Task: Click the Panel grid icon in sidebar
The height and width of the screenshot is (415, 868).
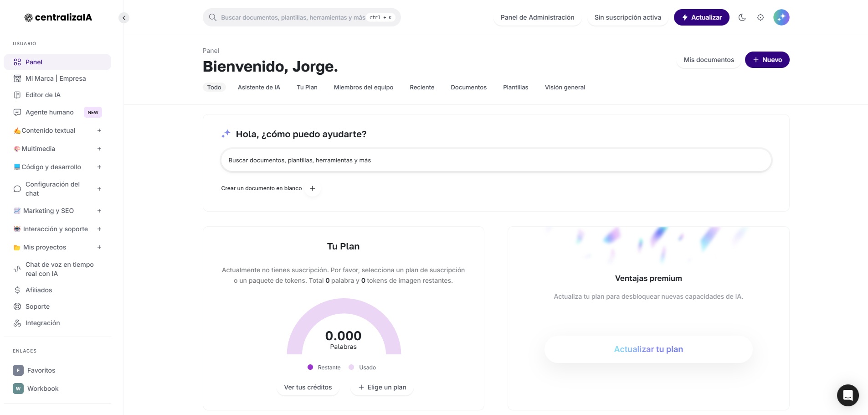Action: (17, 62)
